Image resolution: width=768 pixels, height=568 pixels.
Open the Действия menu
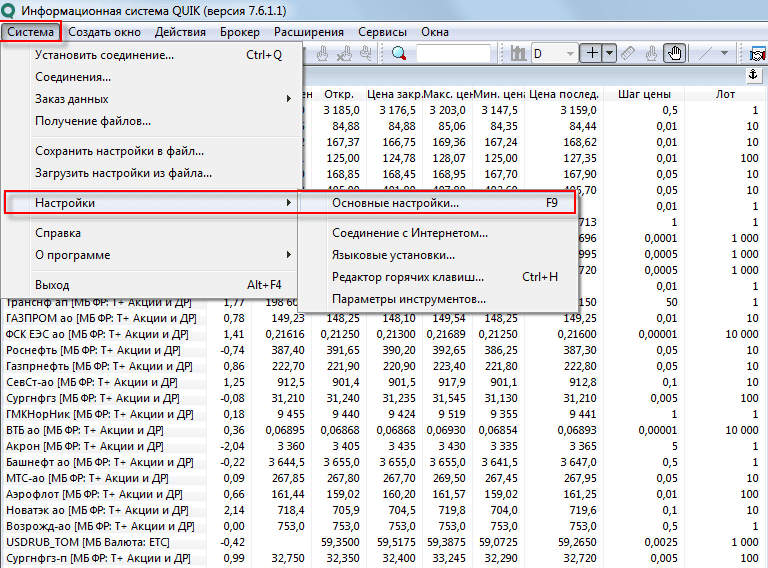[180, 32]
